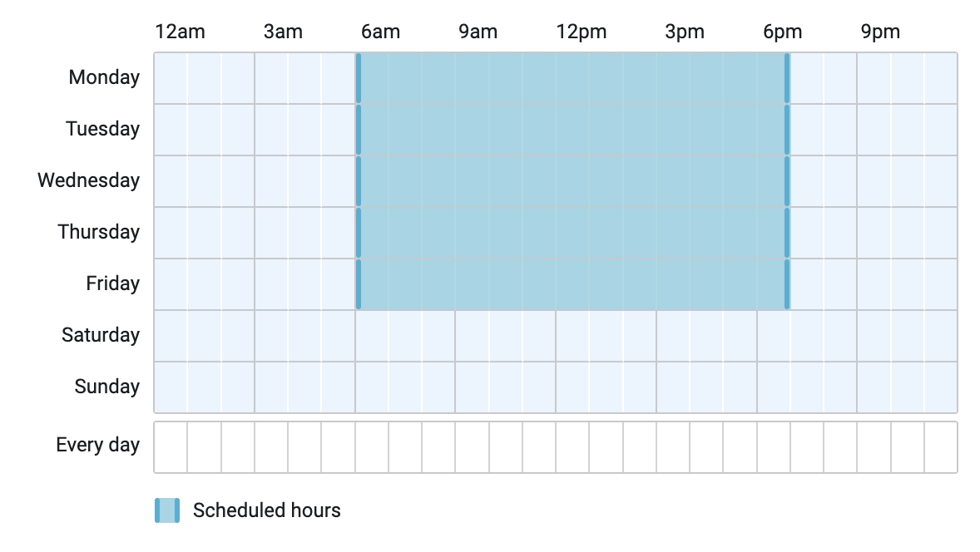Click the Scheduled hours legend swatch

[167, 510]
